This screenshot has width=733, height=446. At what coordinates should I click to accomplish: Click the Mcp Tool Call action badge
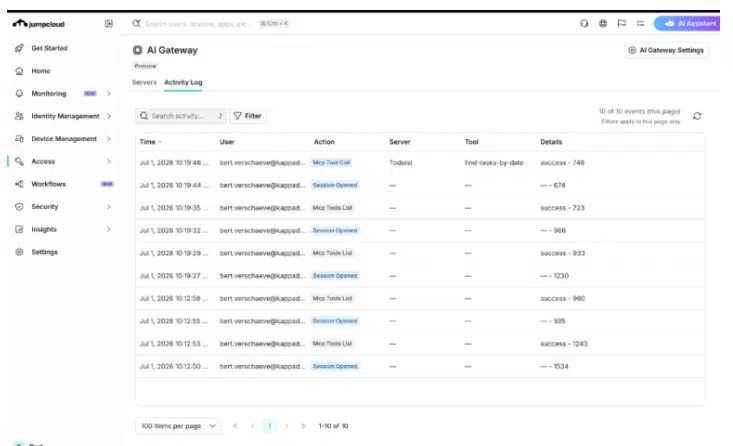pos(331,163)
